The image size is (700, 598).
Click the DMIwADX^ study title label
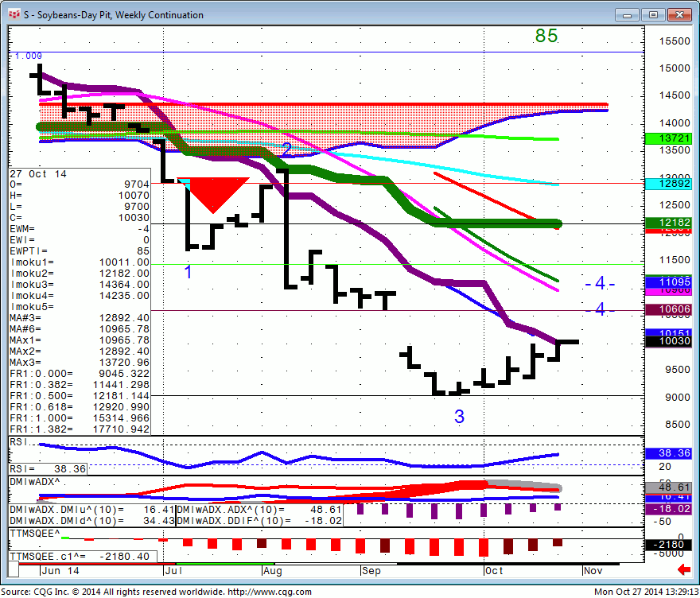pyautogui.click(x=35, y=482)
